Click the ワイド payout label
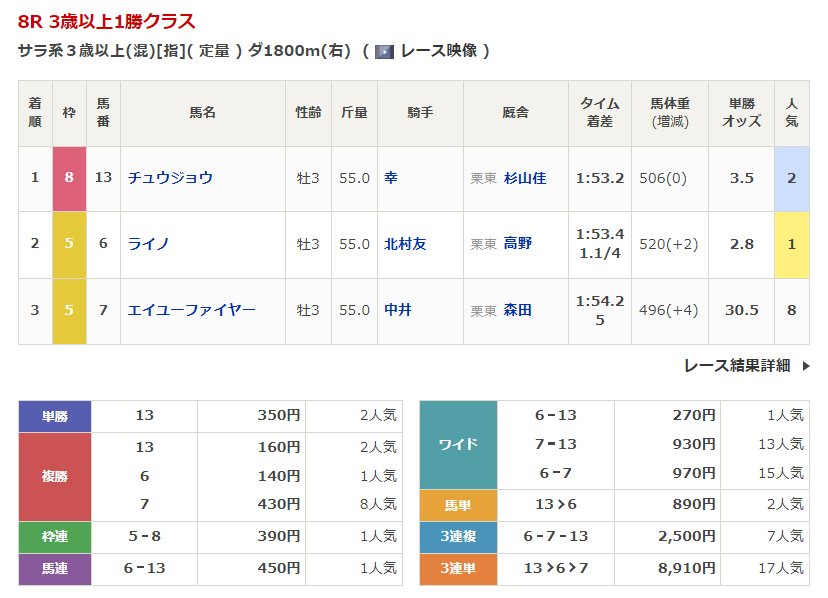This screenshot has width=828, height=598. tap(458, 445)
